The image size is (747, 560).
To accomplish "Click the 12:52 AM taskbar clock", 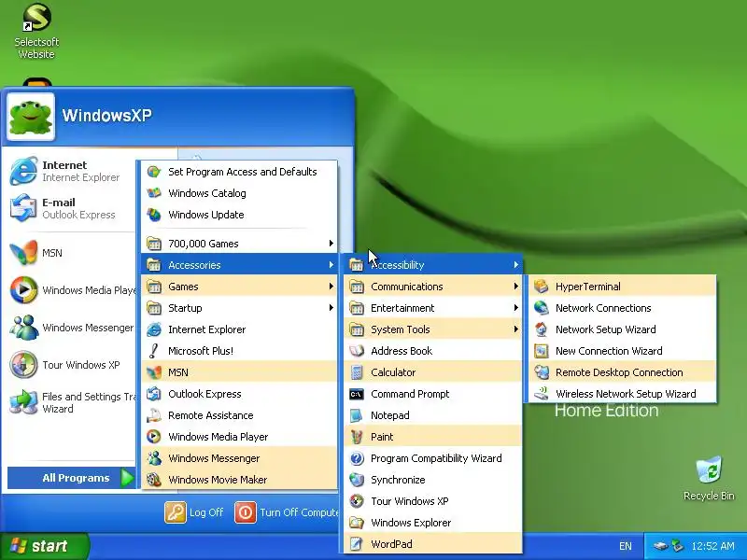I will [x=713, y=546].
